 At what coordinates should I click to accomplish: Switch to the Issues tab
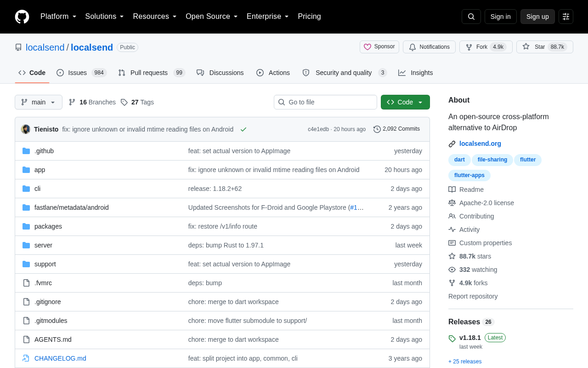pyautogui.click(x=82, y=73)
